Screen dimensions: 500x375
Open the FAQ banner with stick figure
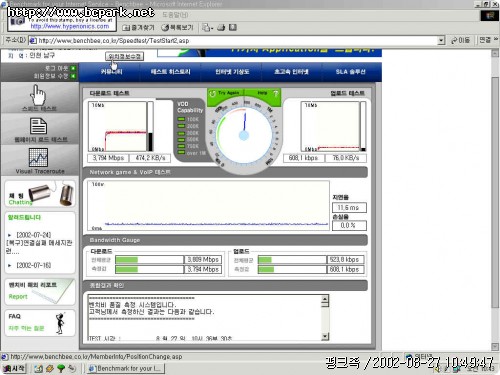coord(40,322)
